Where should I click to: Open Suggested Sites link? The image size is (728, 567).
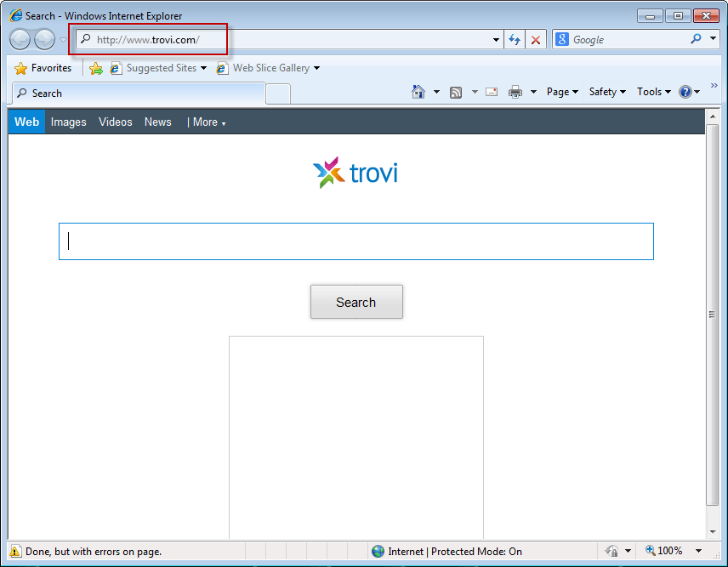pos(153,68)
